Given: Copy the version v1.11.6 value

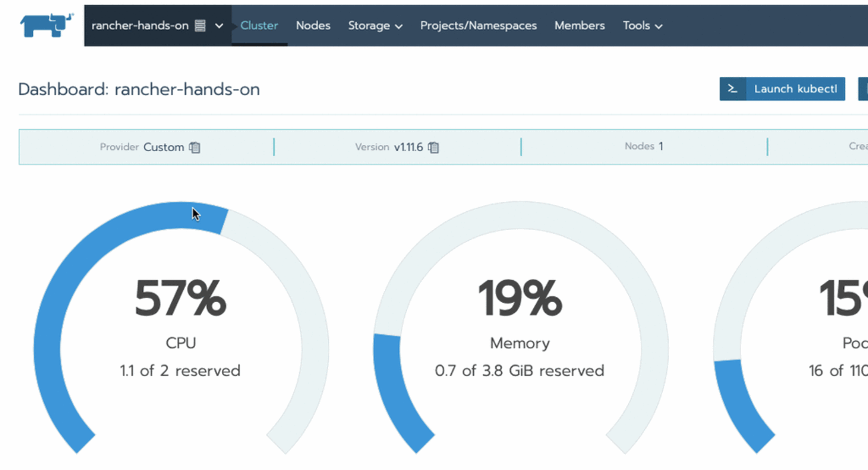Looking at the screenshot, I should (434, 147).
